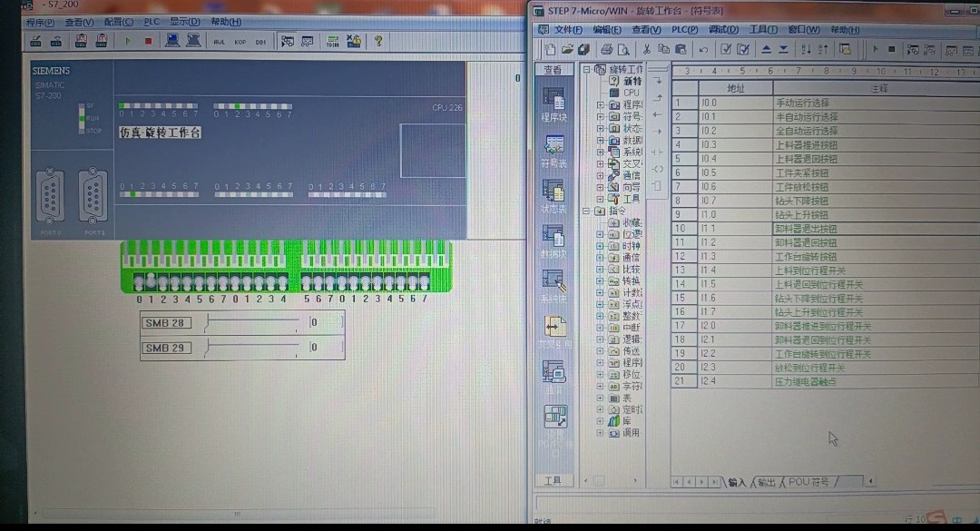Toggle simulator input switch I2.0
980x531 pixels.
pos(342,282)
